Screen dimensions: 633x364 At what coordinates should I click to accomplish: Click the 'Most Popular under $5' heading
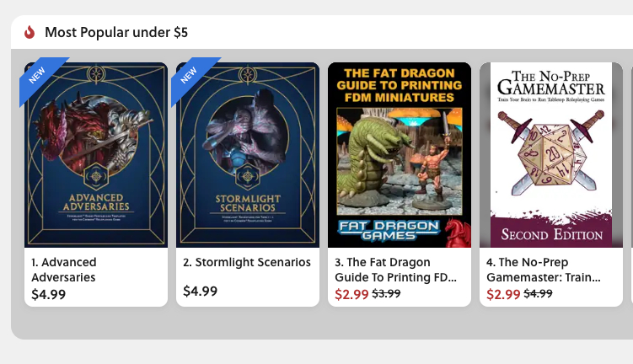click(x=116, y=32)
